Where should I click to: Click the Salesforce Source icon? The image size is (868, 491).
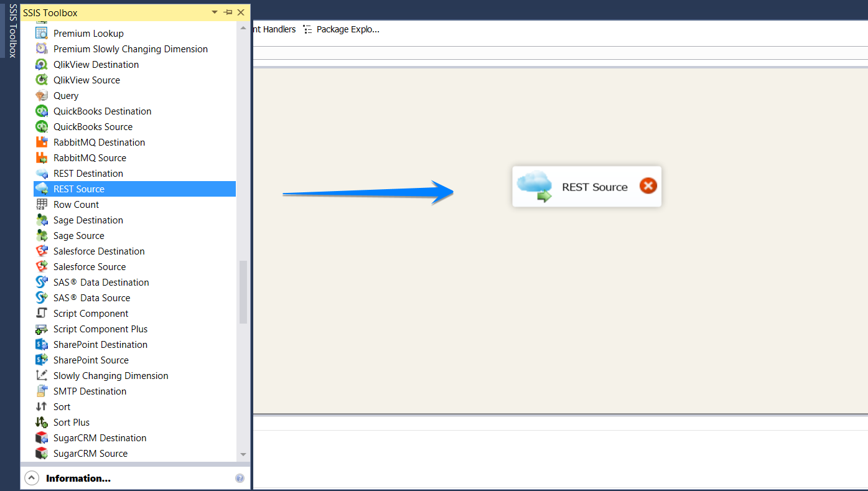(42, 267)
